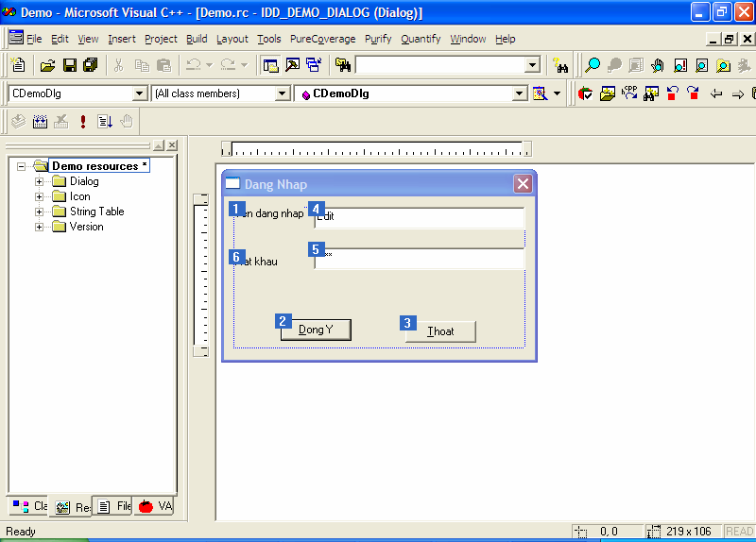Toggle the Workspace window toolbar button
The height and width of the screenshot is (542, 756).
(x=270, y=65)
